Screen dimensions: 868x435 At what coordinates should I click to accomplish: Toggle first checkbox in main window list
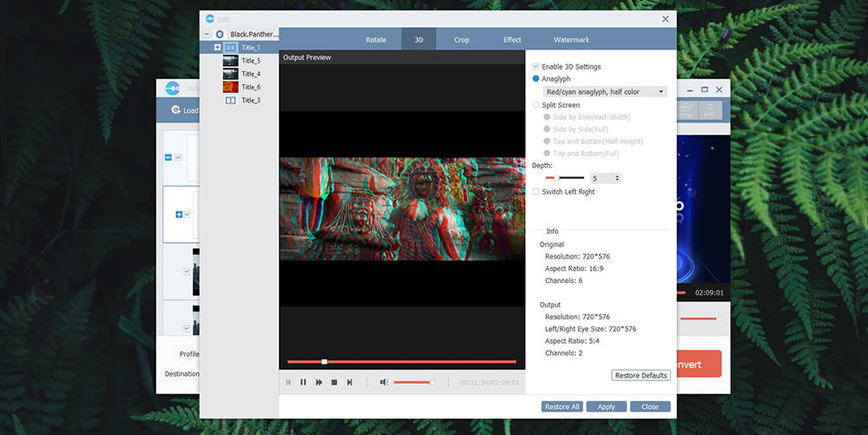(178, 158)
